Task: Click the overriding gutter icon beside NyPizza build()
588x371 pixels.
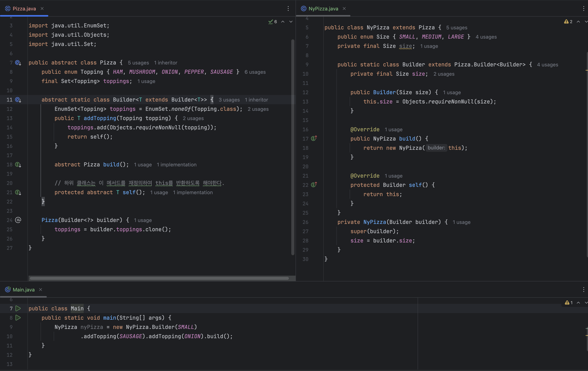Action: pos(314,138)
